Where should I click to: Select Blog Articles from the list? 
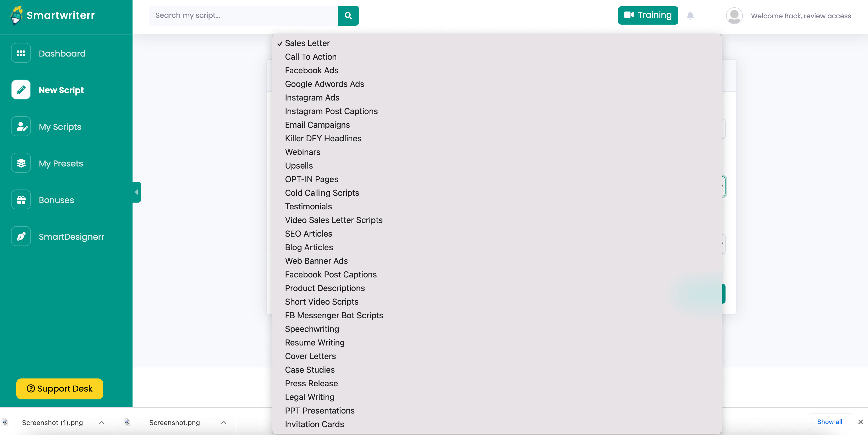point(309,247)
